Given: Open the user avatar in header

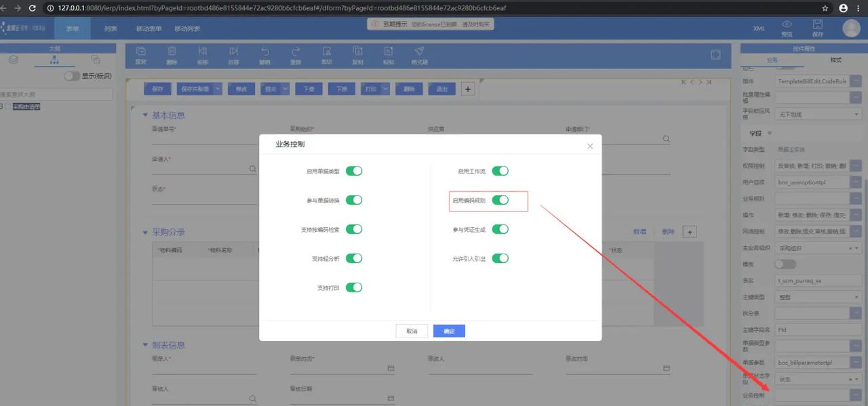Looking at the screenshot, I should 851,28.
